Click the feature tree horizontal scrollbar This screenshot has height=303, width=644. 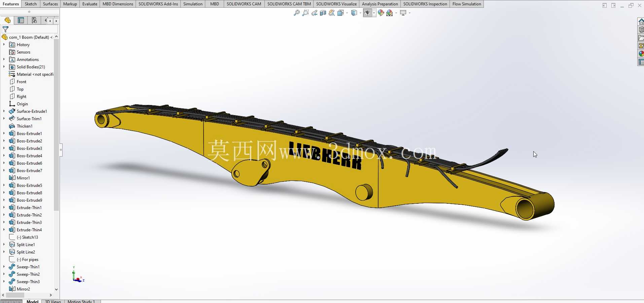15,295
